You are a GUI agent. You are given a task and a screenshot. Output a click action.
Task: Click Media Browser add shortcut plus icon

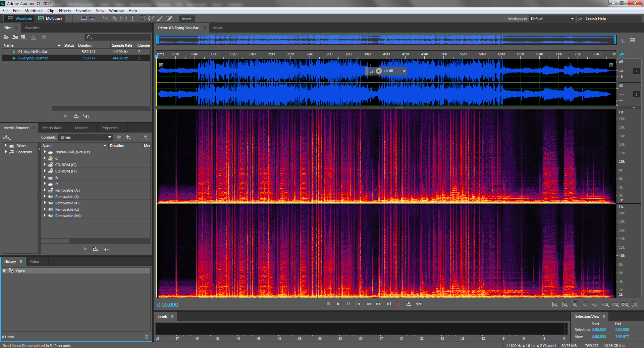(x=128, y=137)
